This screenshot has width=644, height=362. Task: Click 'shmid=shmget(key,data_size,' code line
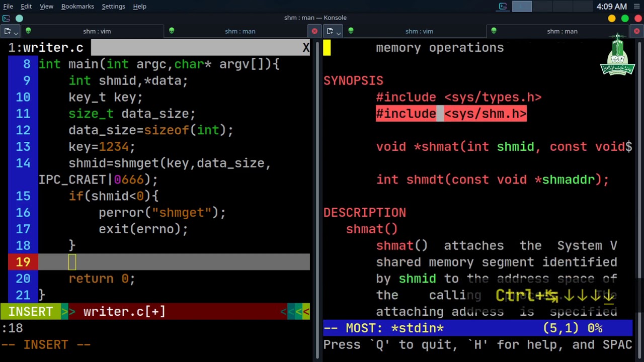click(170, 163)
